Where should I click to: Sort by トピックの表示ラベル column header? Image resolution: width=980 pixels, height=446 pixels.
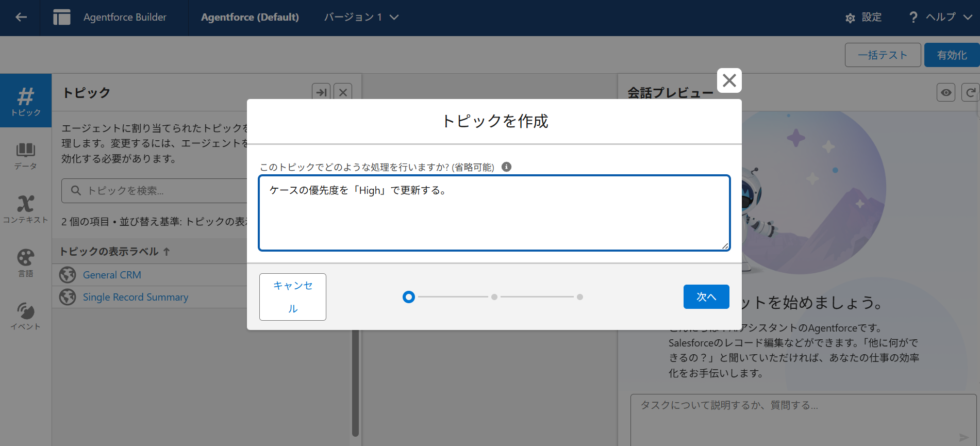point(114,252)
